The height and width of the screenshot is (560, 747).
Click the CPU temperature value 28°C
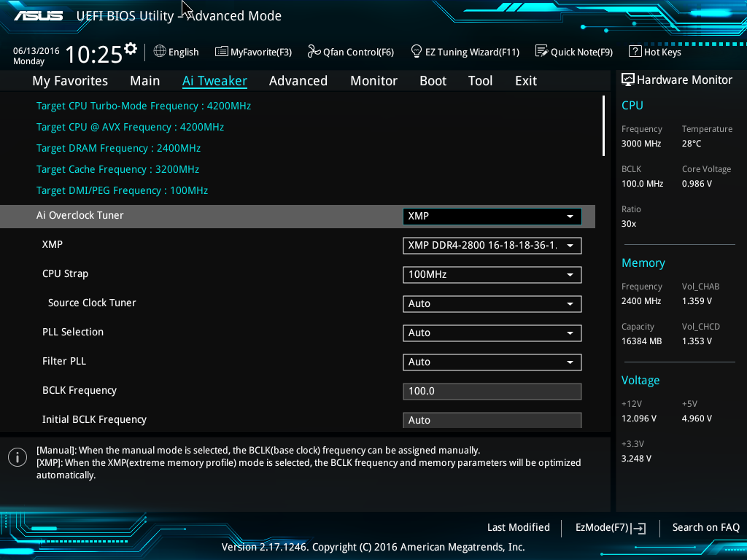692,144
